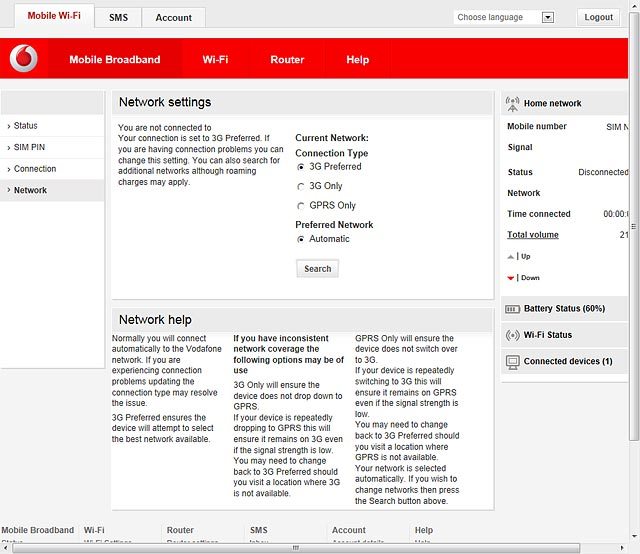Viewport: 640px width, 554px height.
Task: Click the footer Mobile Broadband link
Action: 38,530
